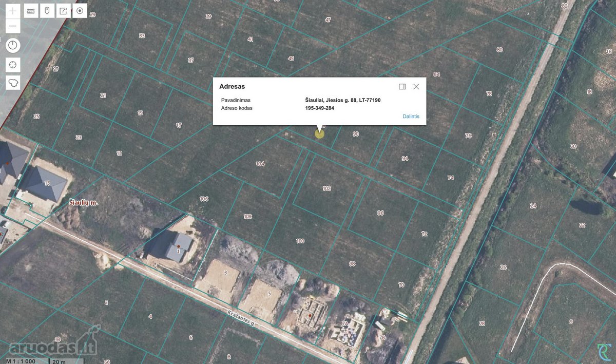The width and height of the screenshot is (616, 364).
Task: Click parcel label 25
Action: click(36, 117)
